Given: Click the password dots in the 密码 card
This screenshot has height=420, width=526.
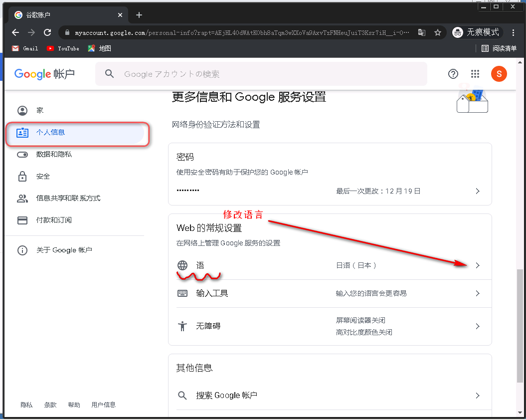Looking at the screenshot, I should tap(188, 191).
